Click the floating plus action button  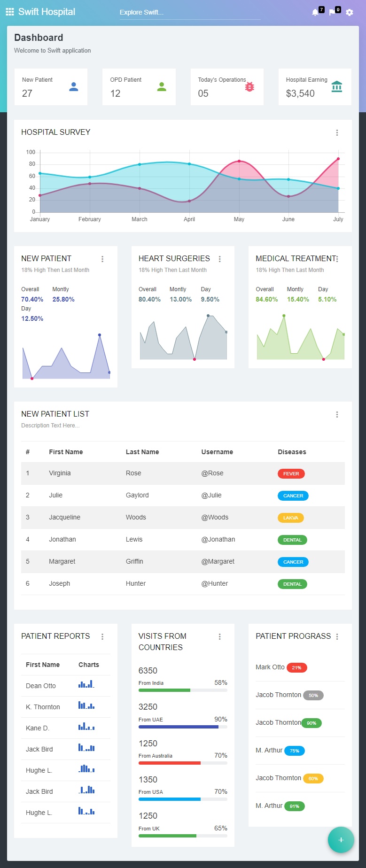pyautogui.click(x=341, y=840)
